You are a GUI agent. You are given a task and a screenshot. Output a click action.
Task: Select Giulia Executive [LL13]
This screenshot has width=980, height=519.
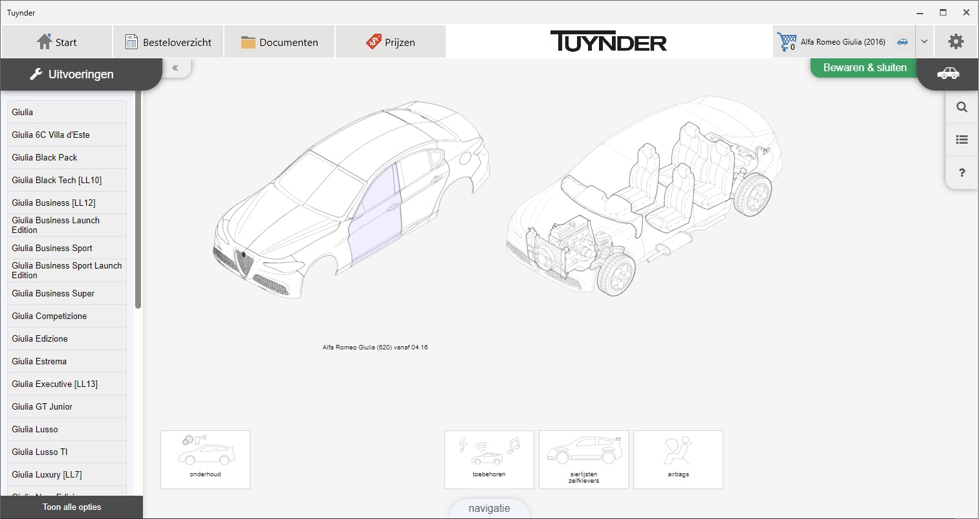[x=67, y=384]
